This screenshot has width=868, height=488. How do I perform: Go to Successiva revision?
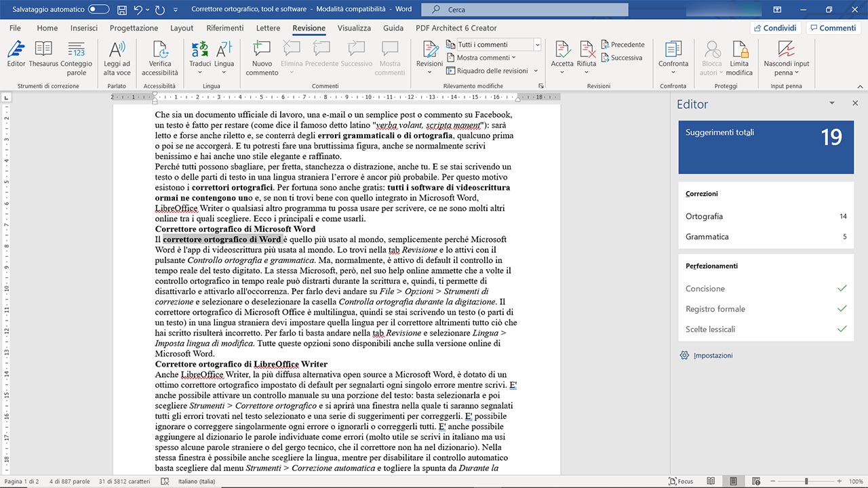621,58
